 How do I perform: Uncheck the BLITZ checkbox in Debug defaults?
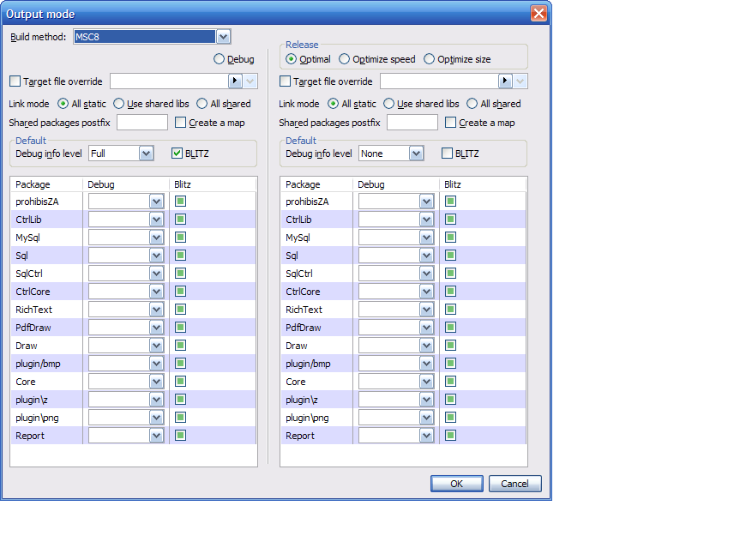tap(178, 154)
